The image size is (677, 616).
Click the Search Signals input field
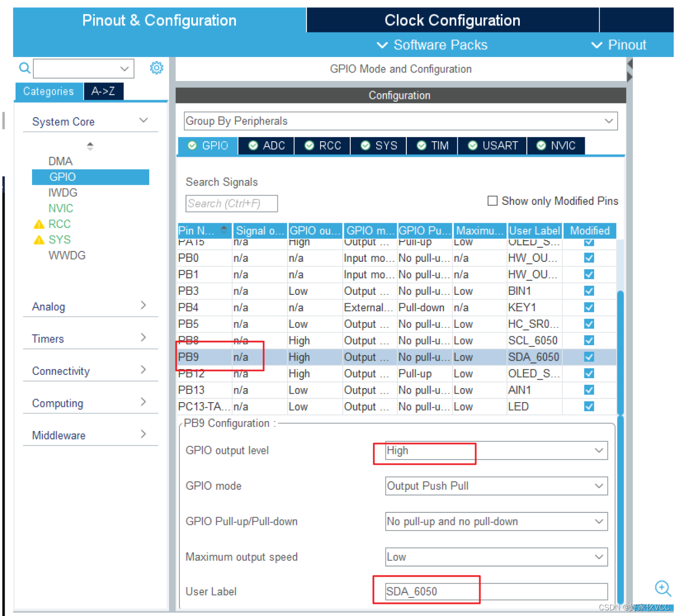coord(231,203)
